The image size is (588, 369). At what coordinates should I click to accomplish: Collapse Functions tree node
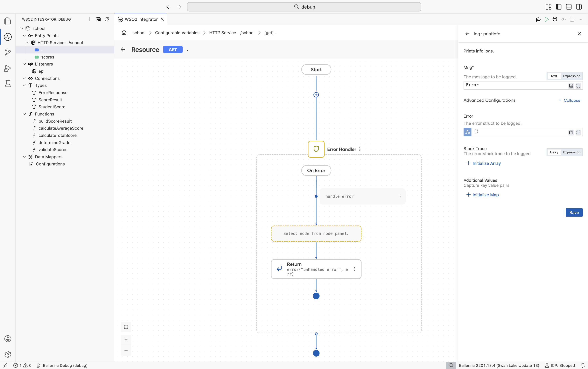click(x=24, y=114)
